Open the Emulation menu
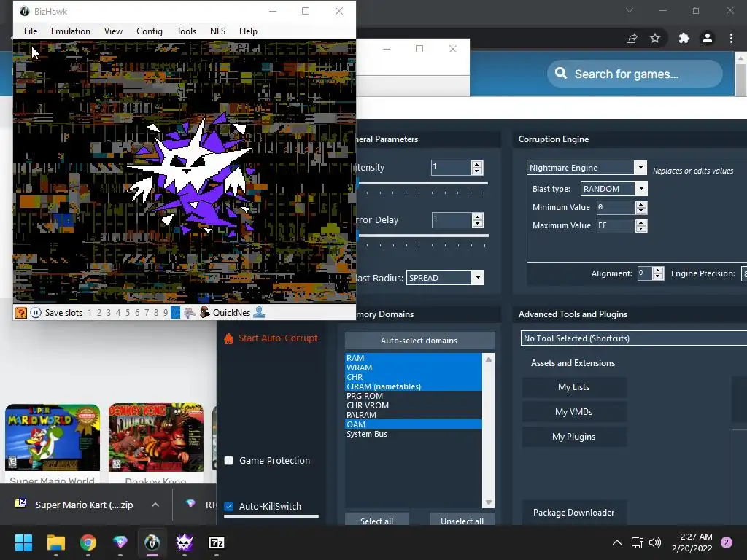Image resolution: width=747 pixels, height=560 pixels. pos(71,31)
